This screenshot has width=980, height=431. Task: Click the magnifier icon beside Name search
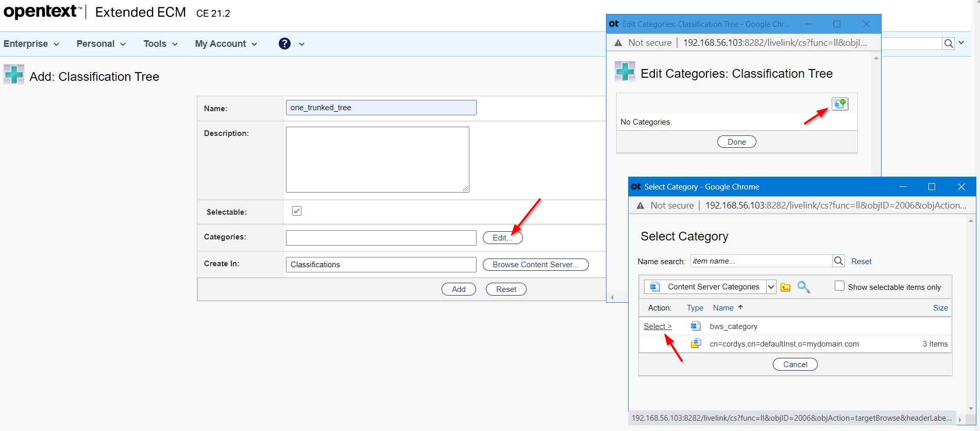(x=838, y=261)
